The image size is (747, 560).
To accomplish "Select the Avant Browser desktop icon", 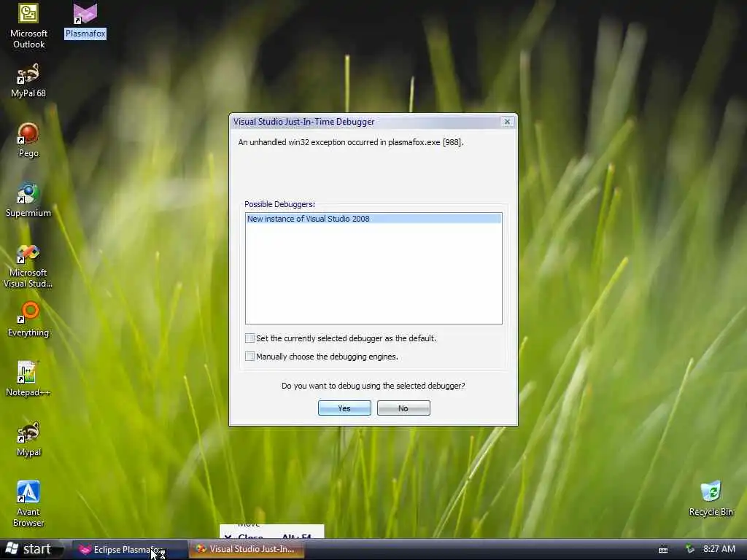I will 28,504.
